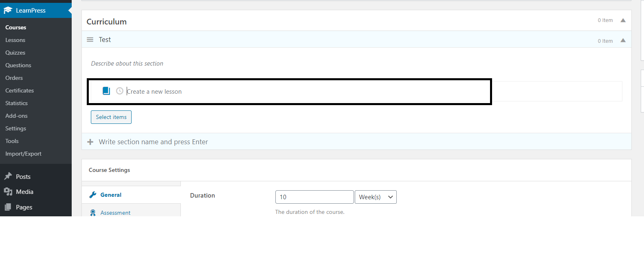Open Courses in LearnPress menu
This screenshot has width=644, height=264.
[15, 27]
